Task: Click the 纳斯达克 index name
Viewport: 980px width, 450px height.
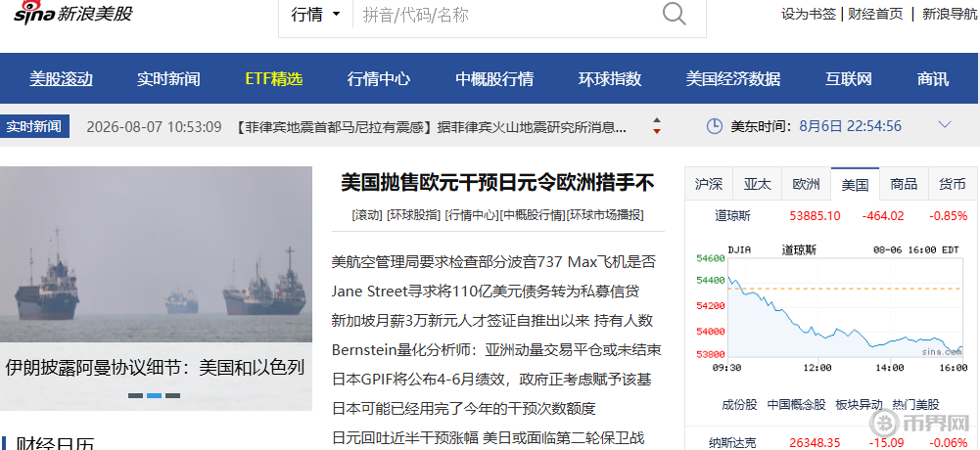Action: click(732, 442)
